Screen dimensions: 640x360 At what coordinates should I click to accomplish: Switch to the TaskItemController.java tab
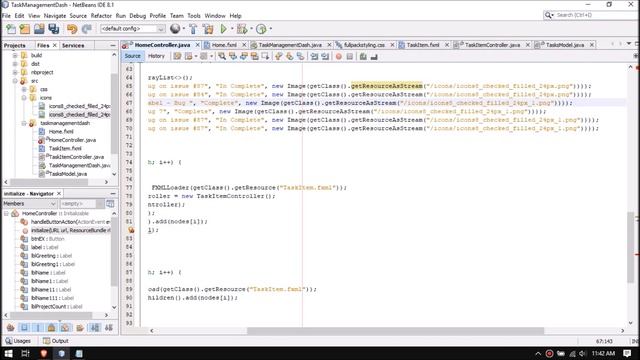pos(491,45)
